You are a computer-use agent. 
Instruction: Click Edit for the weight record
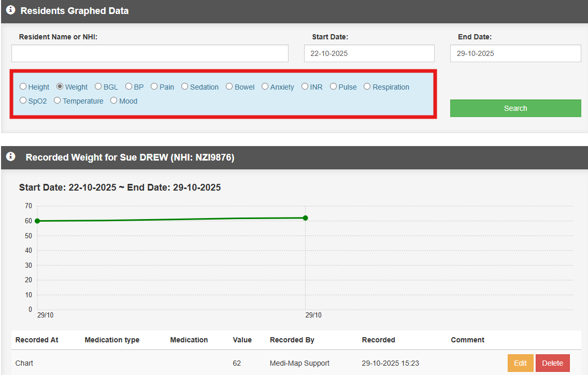(520, 363)
